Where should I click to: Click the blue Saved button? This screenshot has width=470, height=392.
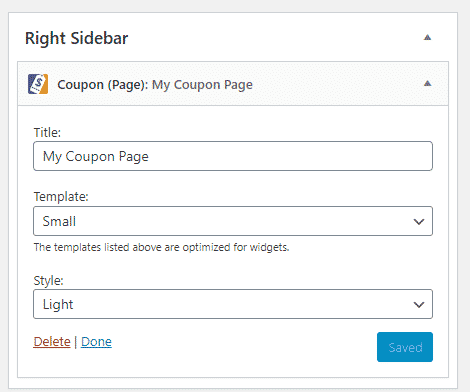(405, 347)
